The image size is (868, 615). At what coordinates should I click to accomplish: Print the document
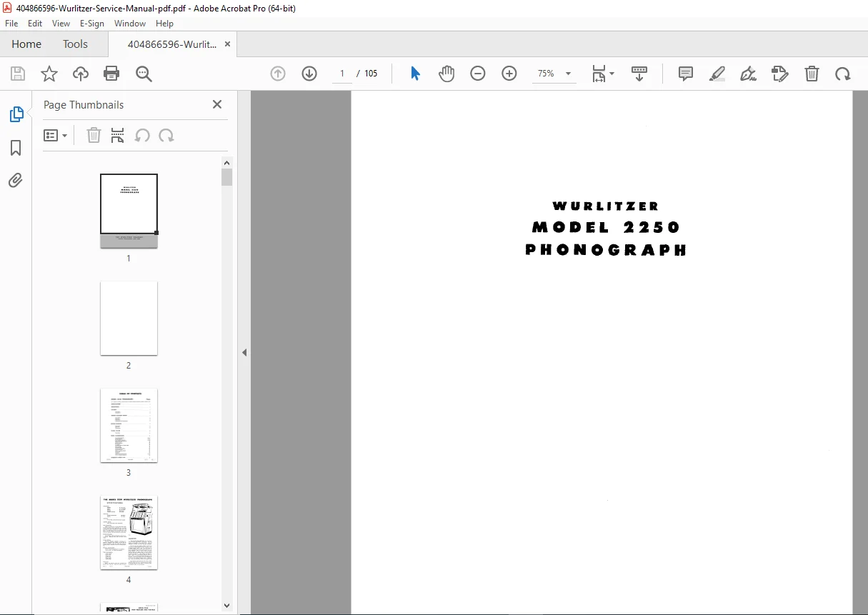111,74
